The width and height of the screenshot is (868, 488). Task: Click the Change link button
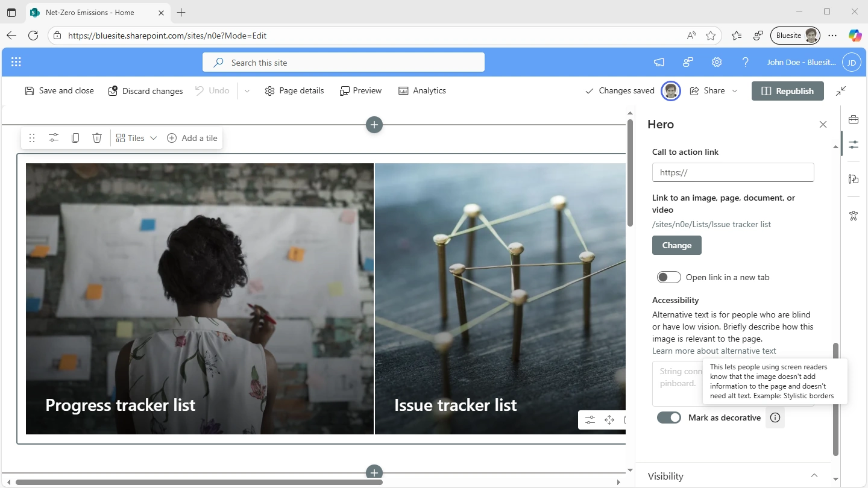click(x=676, y=245)
